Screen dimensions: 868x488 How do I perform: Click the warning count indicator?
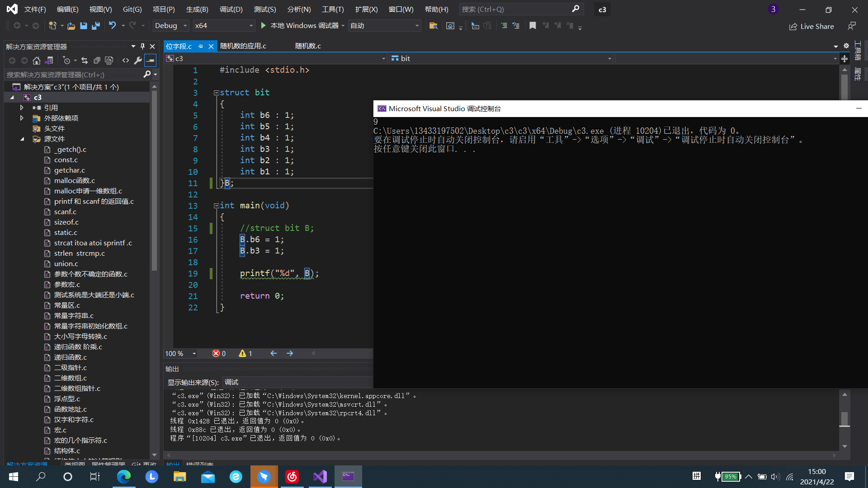(x=245, y=353)
